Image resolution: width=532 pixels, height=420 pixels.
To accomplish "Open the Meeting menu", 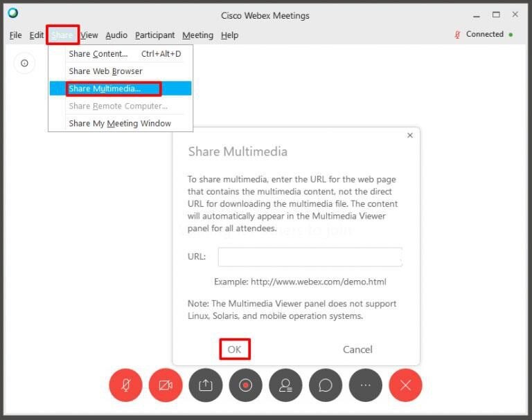I will 198,35.
